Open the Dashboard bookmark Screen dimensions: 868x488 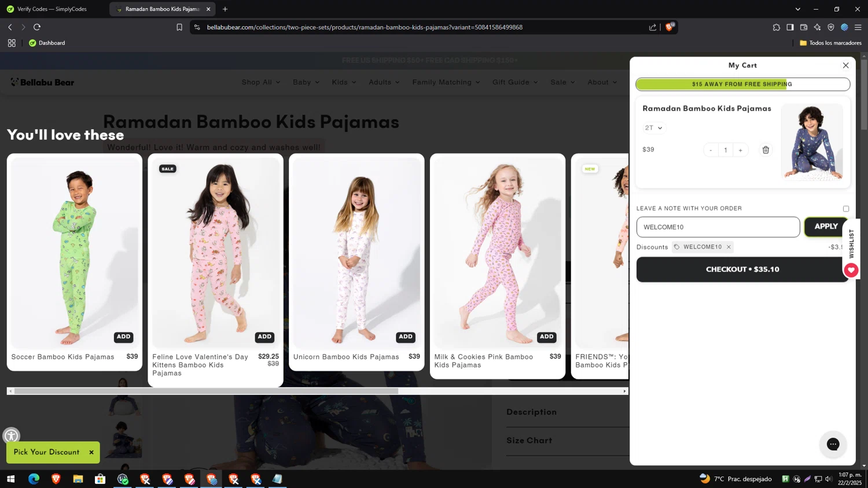tap(47, 43)
